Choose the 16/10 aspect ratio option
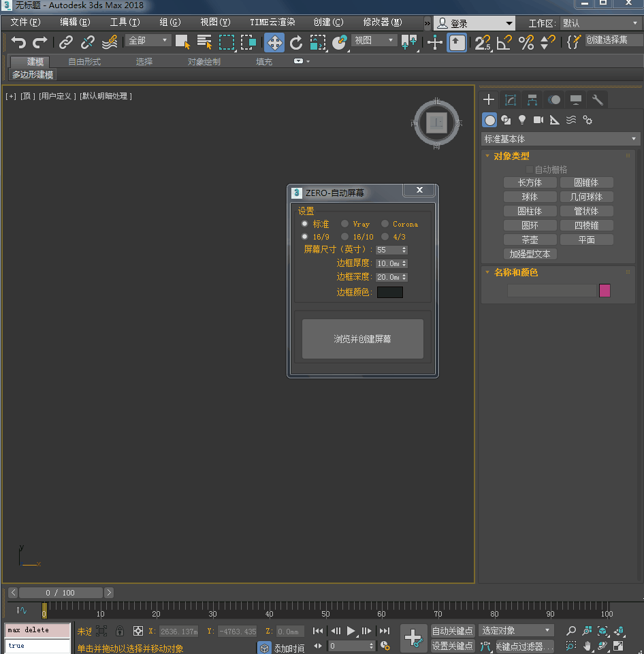 [345, 237]
